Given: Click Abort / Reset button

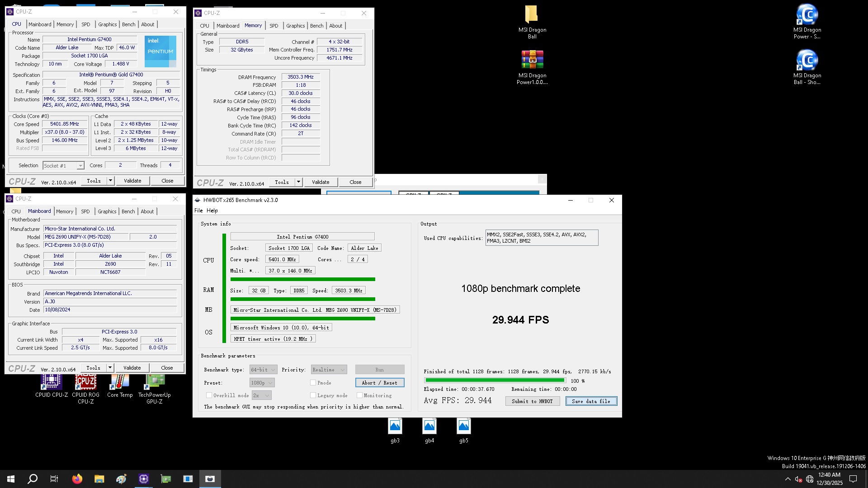Looking at the screenshot, I should click(380, 383).
